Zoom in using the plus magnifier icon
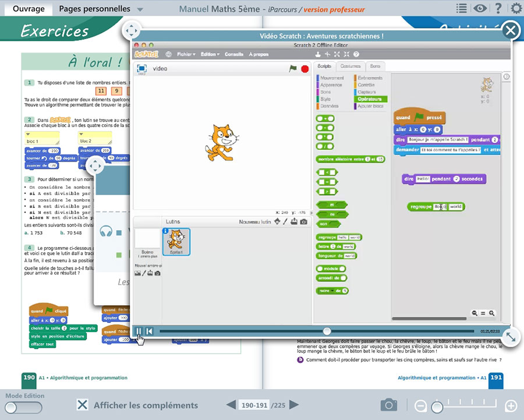The width and height of the screenshot is (524, 420). [511, 406]
